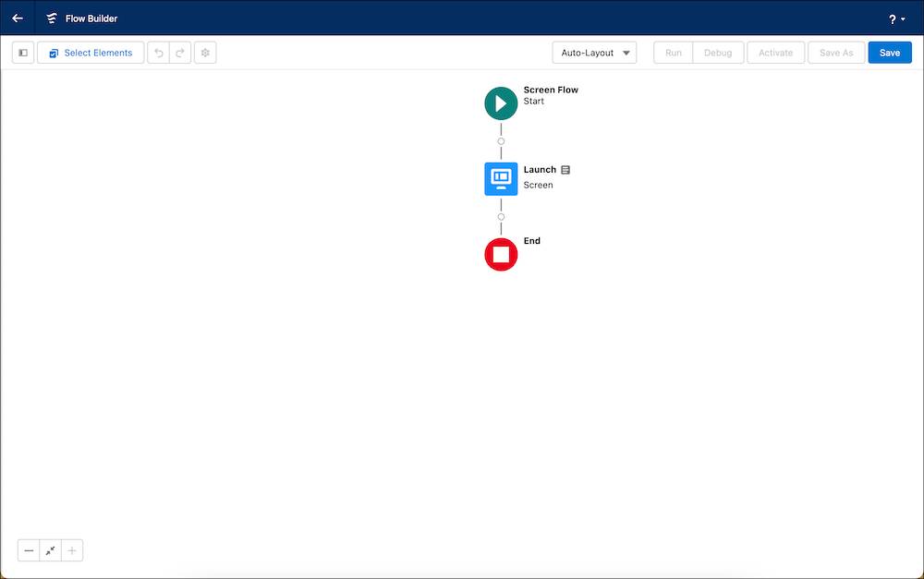This screenshot has width=924, height=579.
Task: Select the Screen Flow Start node icon
Action: click(501, 103)
